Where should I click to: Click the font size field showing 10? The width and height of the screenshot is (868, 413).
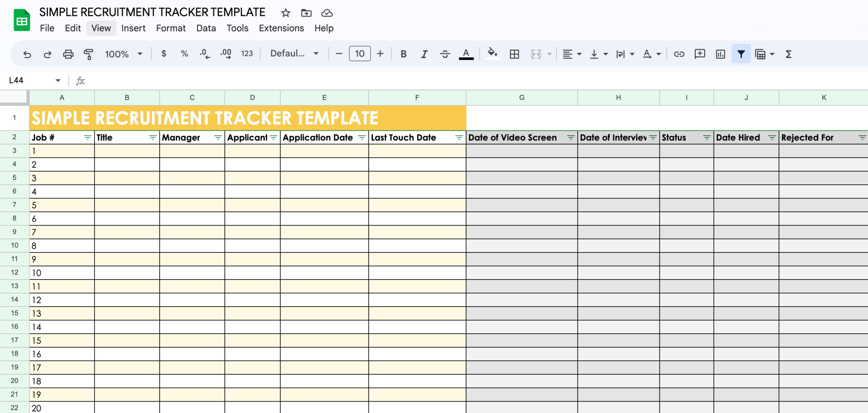360,54
